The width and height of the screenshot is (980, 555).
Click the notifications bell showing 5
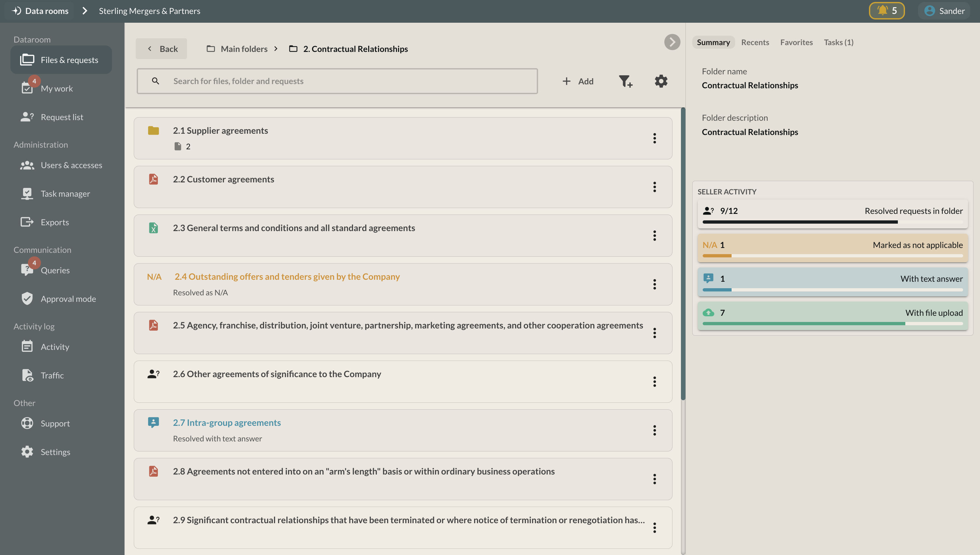[886, 11]
